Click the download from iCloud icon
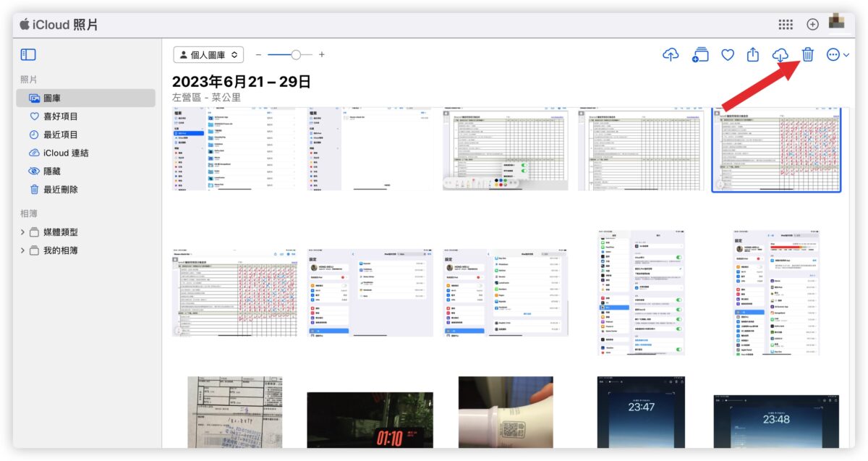 (780, 55)
